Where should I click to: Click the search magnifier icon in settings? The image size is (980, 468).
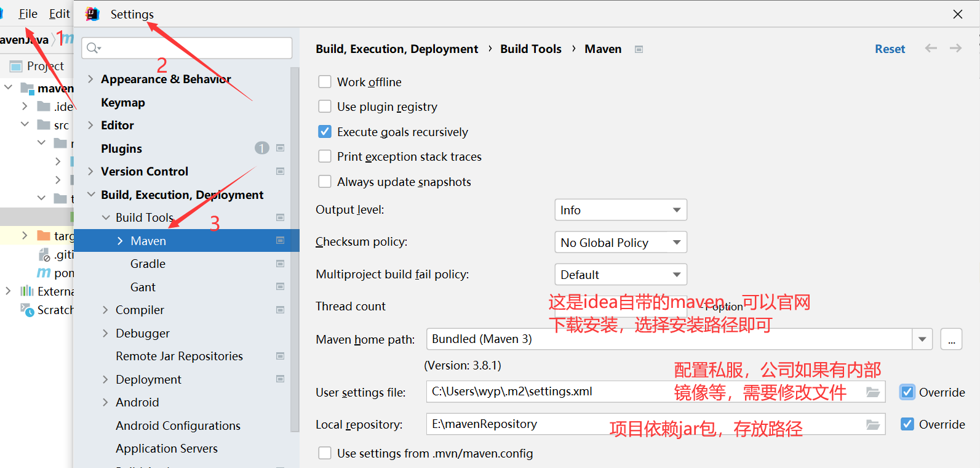94,48
